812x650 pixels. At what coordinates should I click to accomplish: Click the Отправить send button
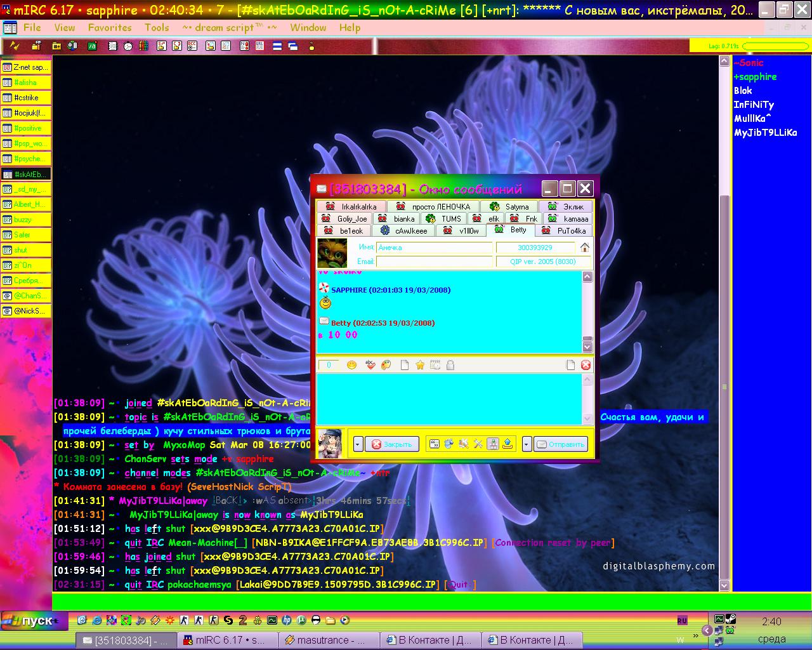point(561,444)
